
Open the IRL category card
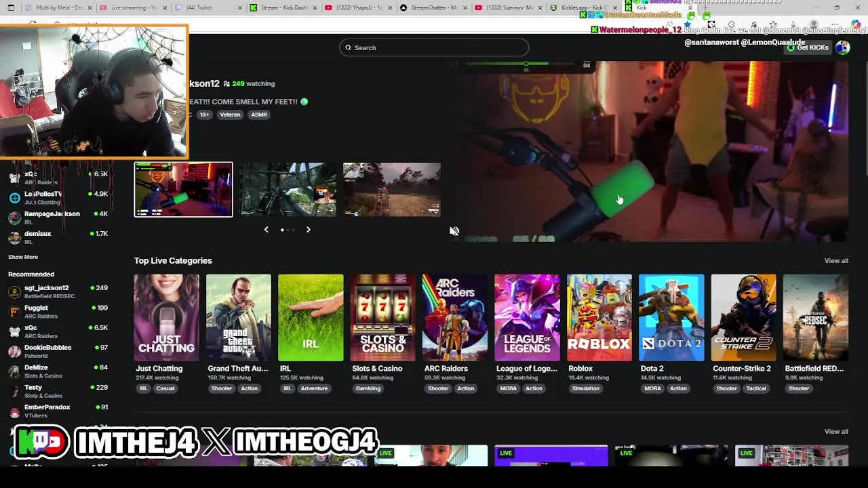[x=311, y=317]
